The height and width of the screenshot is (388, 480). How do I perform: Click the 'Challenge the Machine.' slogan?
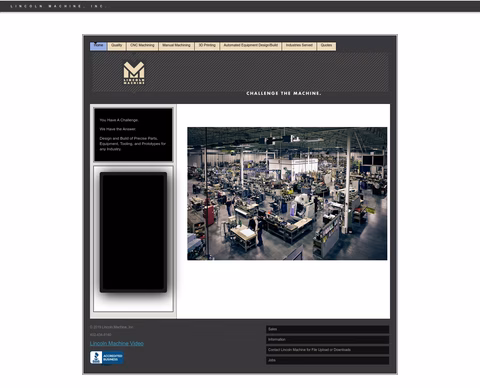[284, 93]
